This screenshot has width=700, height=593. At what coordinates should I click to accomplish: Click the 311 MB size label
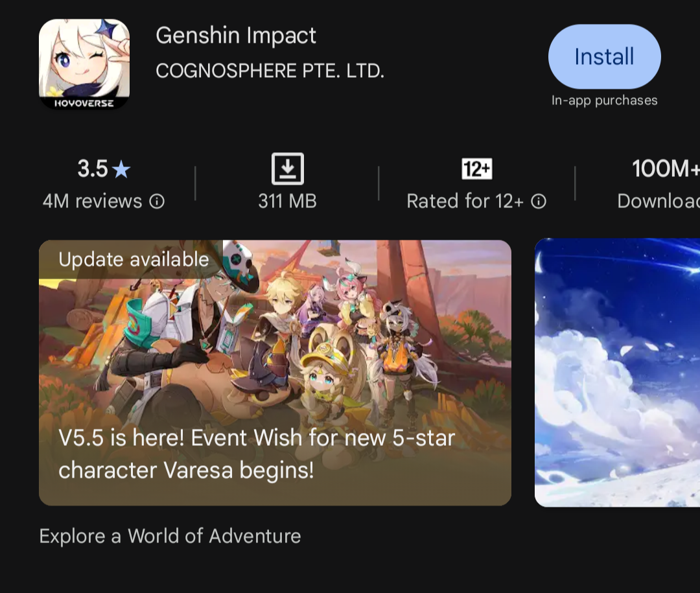click(x=288, y=202)
